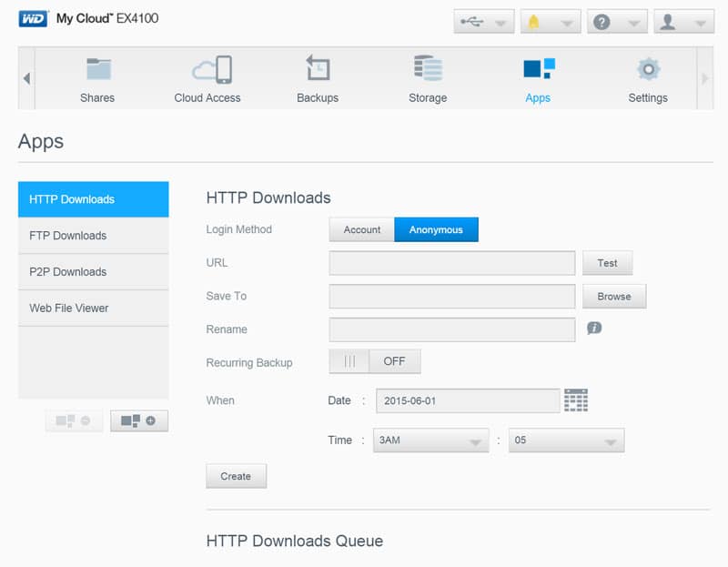Click the HTTP Downloads Queue heading
This screenshot has width=728, height=567.
[295, 541]
